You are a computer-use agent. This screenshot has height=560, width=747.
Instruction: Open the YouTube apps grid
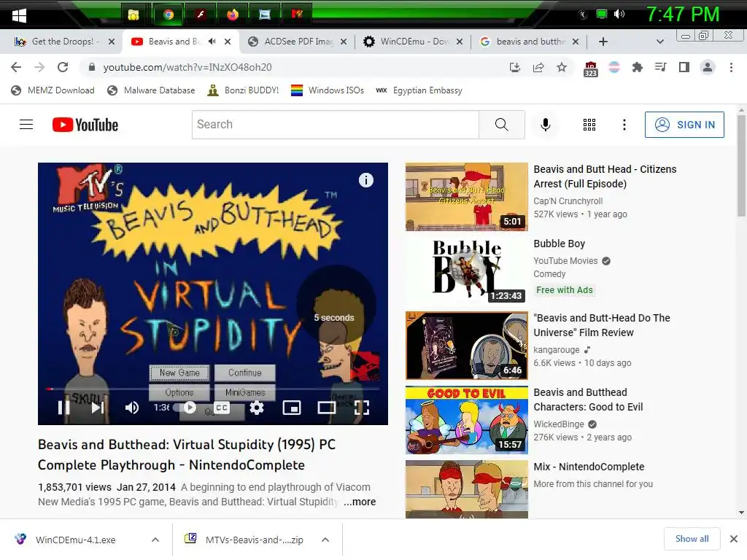[x=589, y=125]
